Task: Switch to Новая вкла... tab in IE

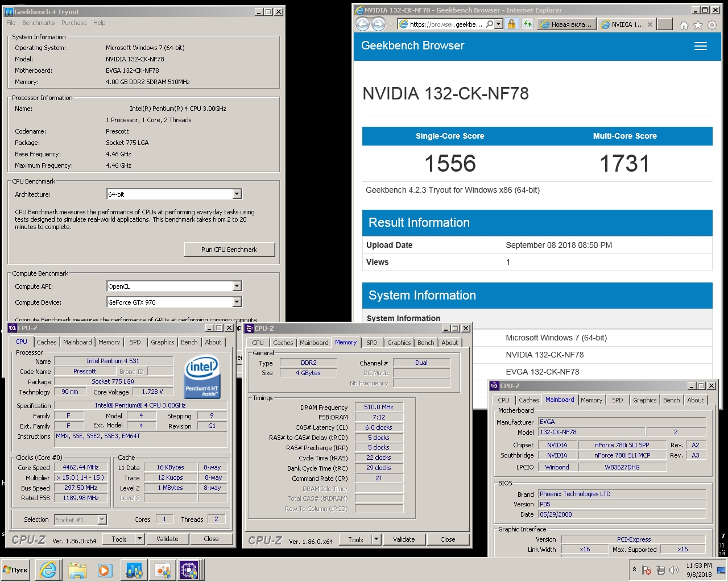Action: point(566,24)
